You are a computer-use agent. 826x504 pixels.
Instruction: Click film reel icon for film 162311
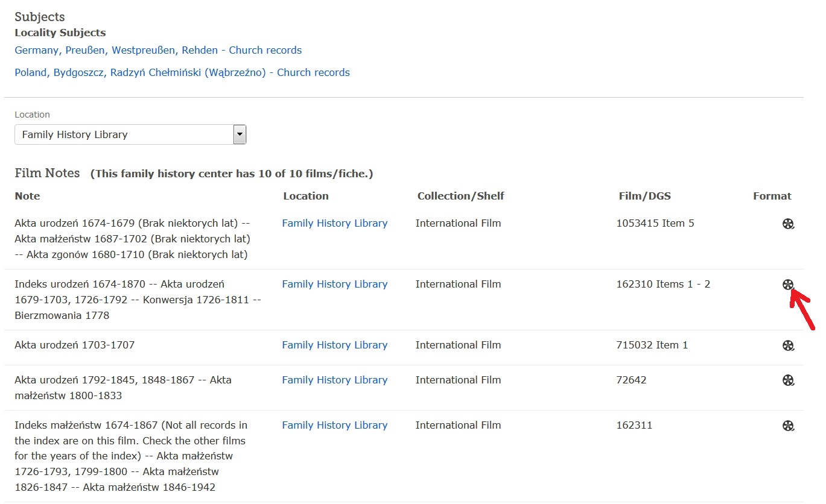tap(788, 426)
